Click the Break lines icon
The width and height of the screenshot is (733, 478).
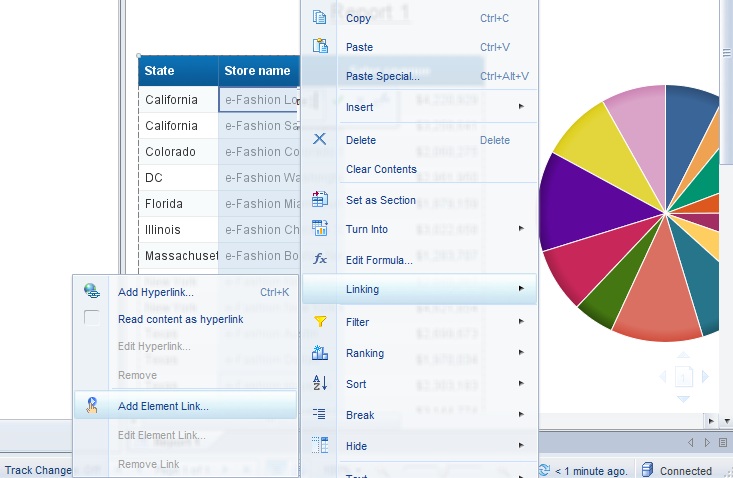319,414
